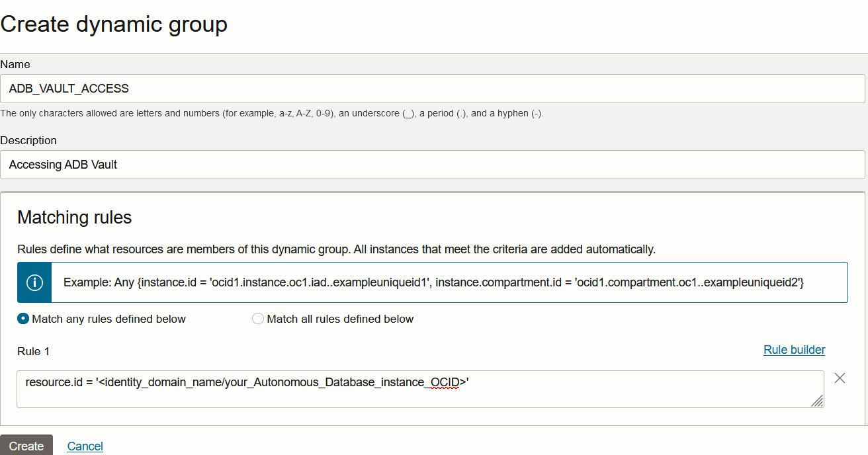Image resolution: width=868 pixels, height=455 pixels.
Task: Focus the Name field containing ADB_VAULT_ACCESS
Action: pos(433,89)
